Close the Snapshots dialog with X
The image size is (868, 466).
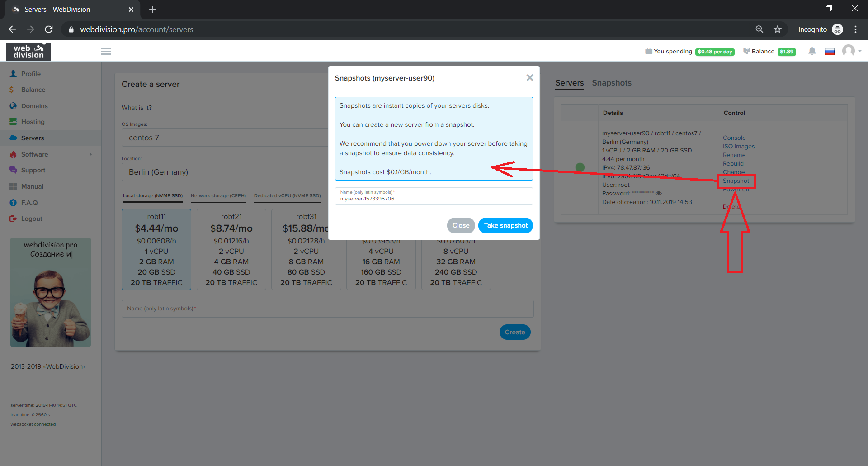point(530,78)
